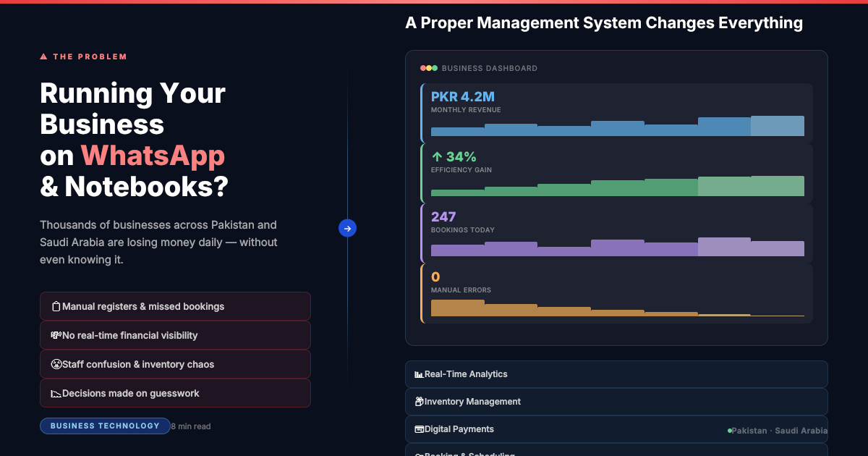Click the PKR 4.2M monthly revenue card

click(x=616, y=113)
